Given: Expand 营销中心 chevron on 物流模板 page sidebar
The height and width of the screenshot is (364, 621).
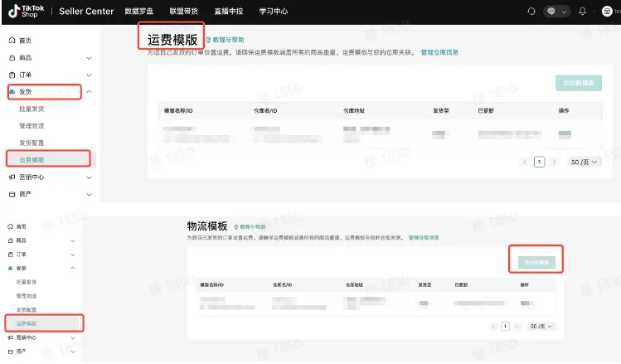Looking at the screenshot, I should click(x=73, y=337).
